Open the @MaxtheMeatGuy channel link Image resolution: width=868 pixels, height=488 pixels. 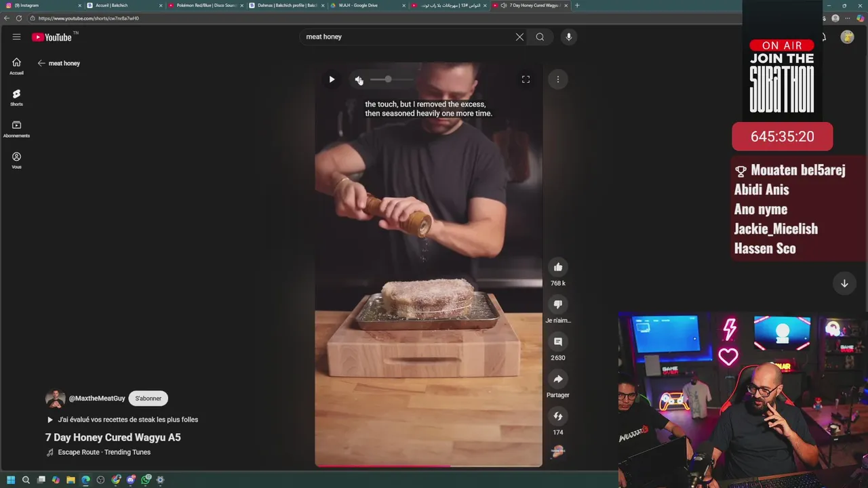(97, 399)
